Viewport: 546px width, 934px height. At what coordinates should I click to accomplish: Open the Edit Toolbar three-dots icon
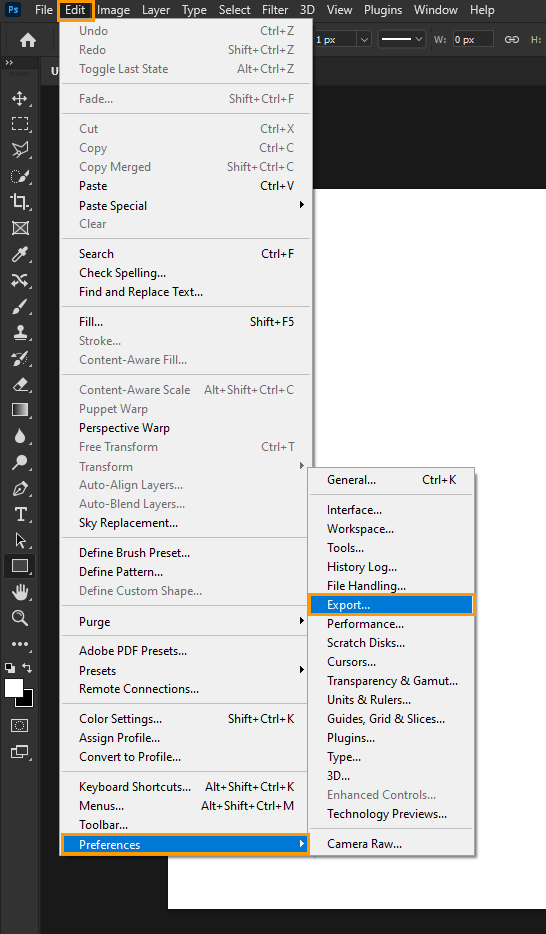pos(20,644)
